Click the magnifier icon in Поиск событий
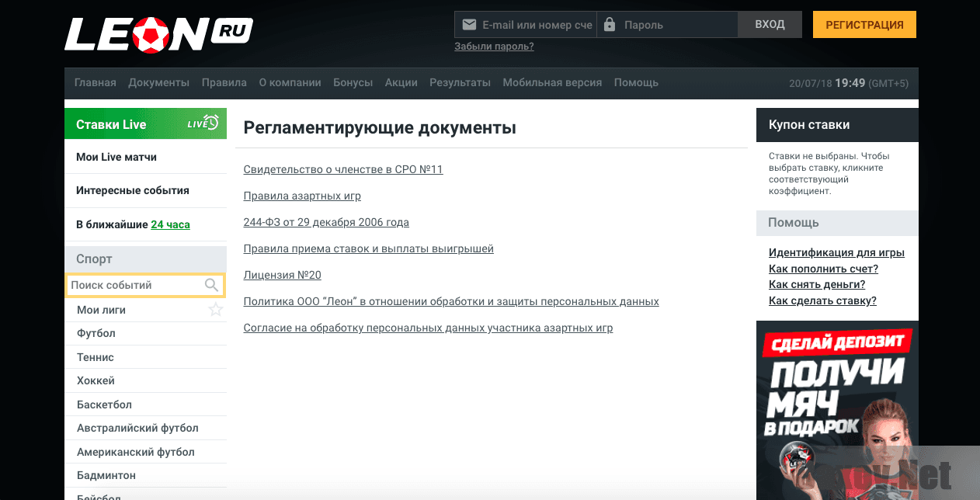Image resolution: width=980 pixels, height=500 pixels. 211,285
